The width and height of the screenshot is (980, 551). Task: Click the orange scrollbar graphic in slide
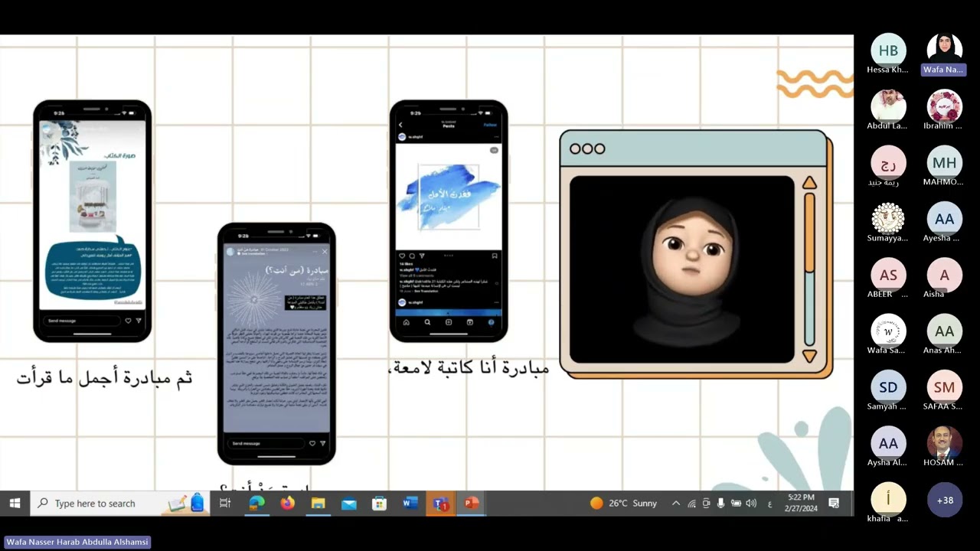809,233
